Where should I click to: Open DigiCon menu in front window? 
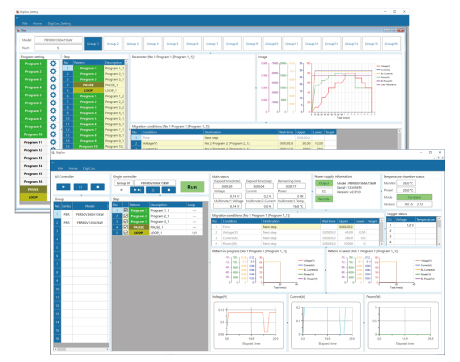[x=89, y=168]
